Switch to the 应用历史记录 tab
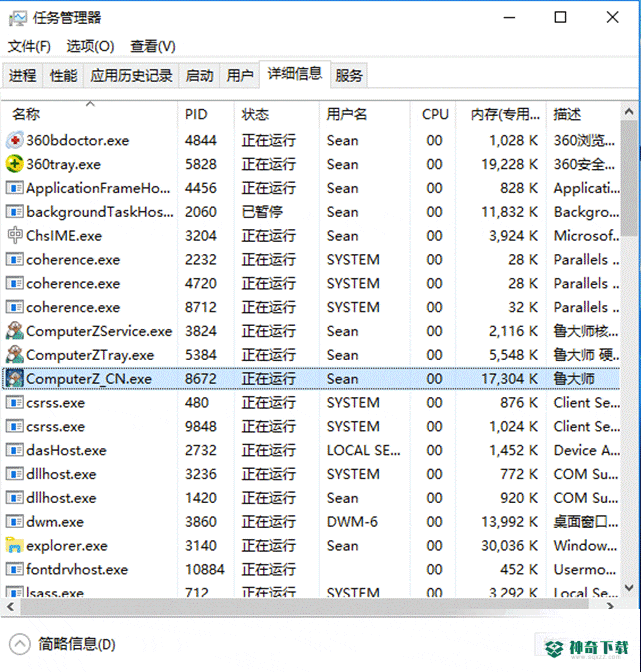 pos(131,76)
